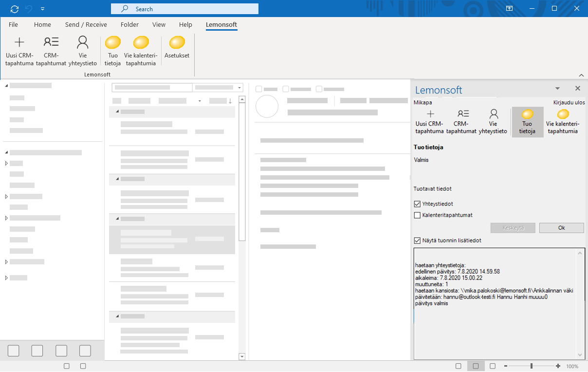Collapse the first message group header
Image resolution: width=588 pixels, height=372 pixels.
(117, 112)
